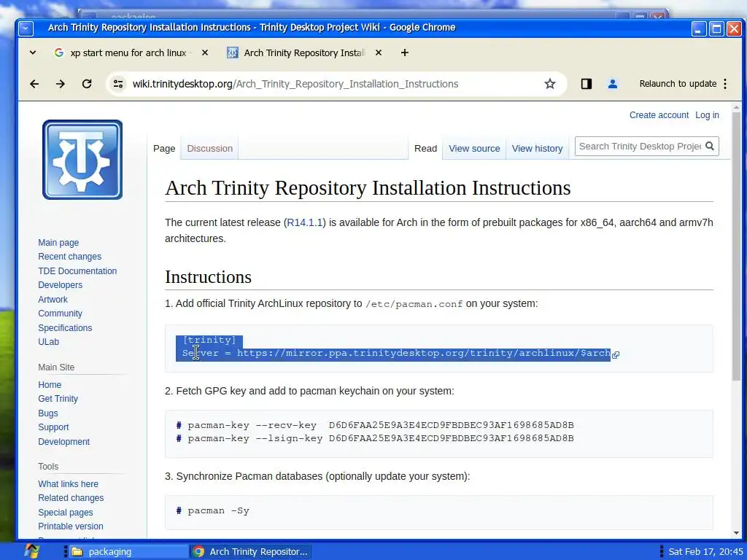Click the Log in link

[707, 115]
